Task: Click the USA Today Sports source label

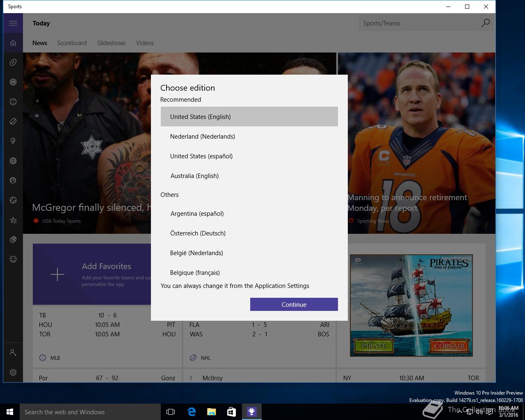Action: pos(61,221)
